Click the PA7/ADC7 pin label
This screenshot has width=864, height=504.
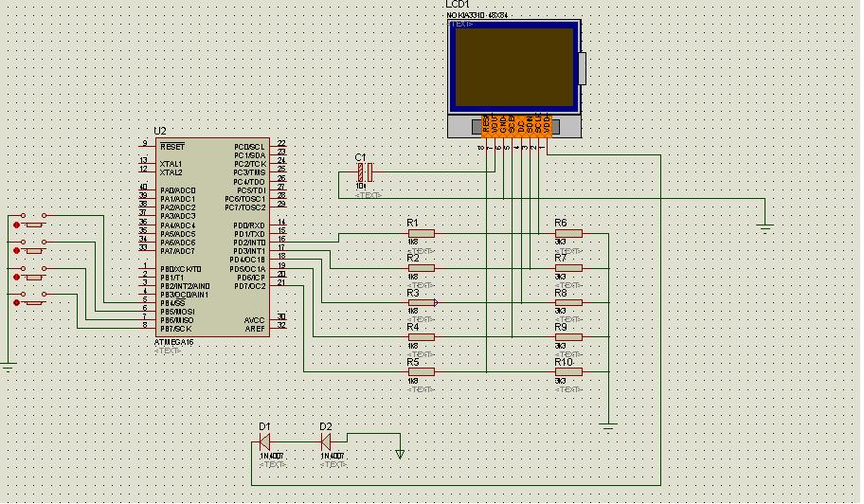tap(178, 251)
